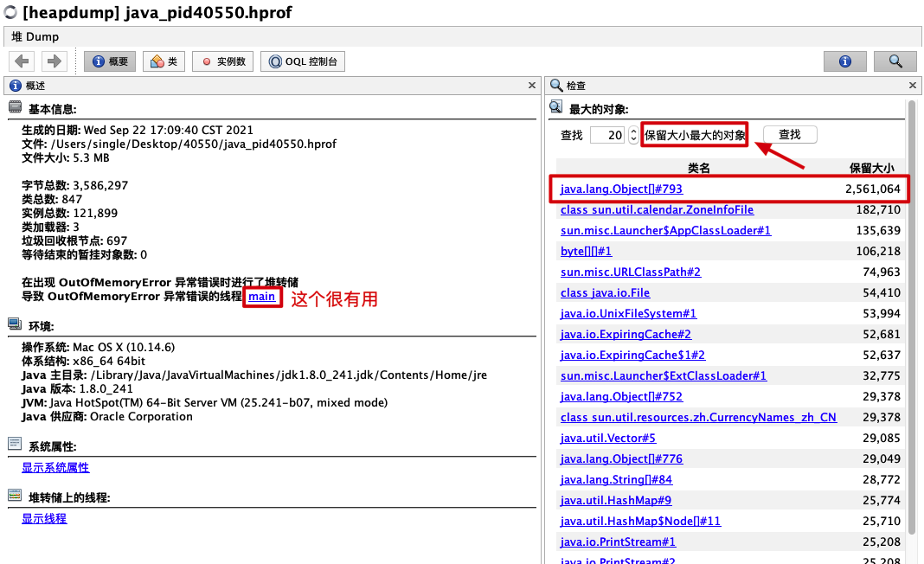Screen dimensions: 924x564
Task: Switch to the 类 classes view
Action: pos(164,61)
